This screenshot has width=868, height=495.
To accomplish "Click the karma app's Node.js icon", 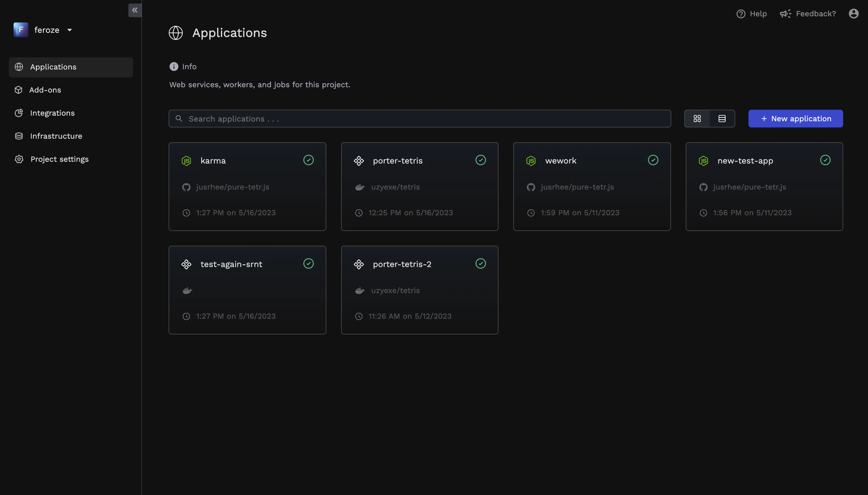I will pos(186,161).
